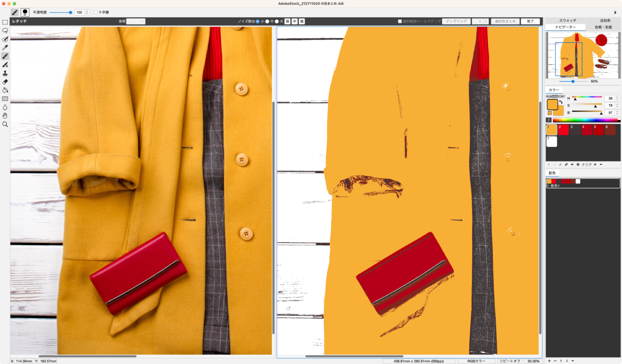The width and height of the screenshot is (622, 364).
Task: Choose the rubber stamp tool
Action: [x=5, y=73]
